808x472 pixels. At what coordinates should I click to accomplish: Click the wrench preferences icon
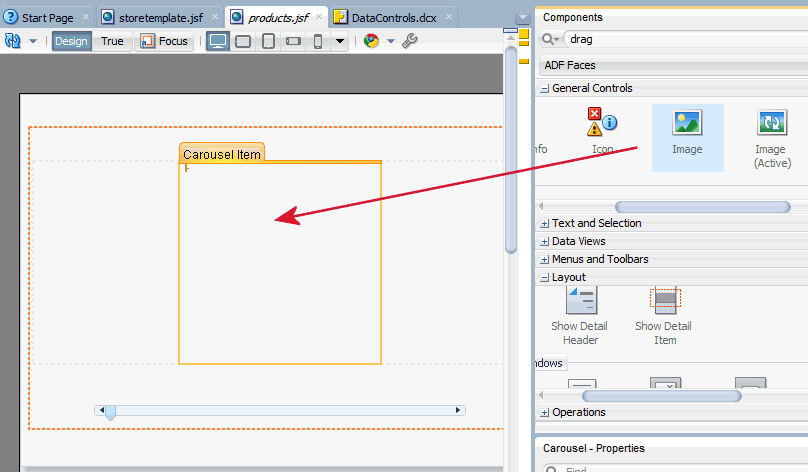coord(410,41)
